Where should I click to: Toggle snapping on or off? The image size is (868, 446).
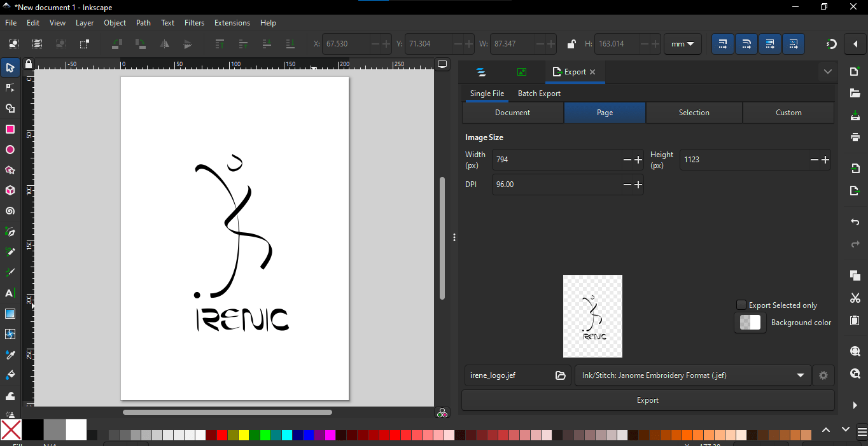click(831, 44)
